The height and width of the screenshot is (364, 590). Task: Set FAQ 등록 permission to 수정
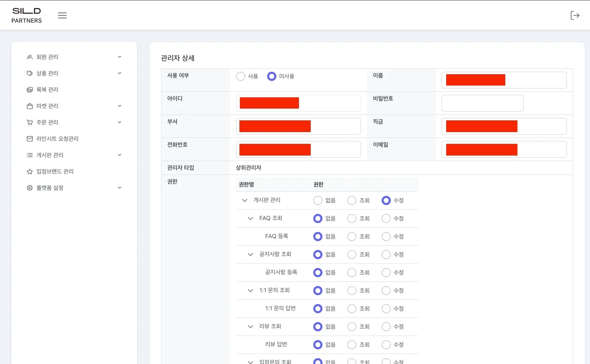click(386, 237)
